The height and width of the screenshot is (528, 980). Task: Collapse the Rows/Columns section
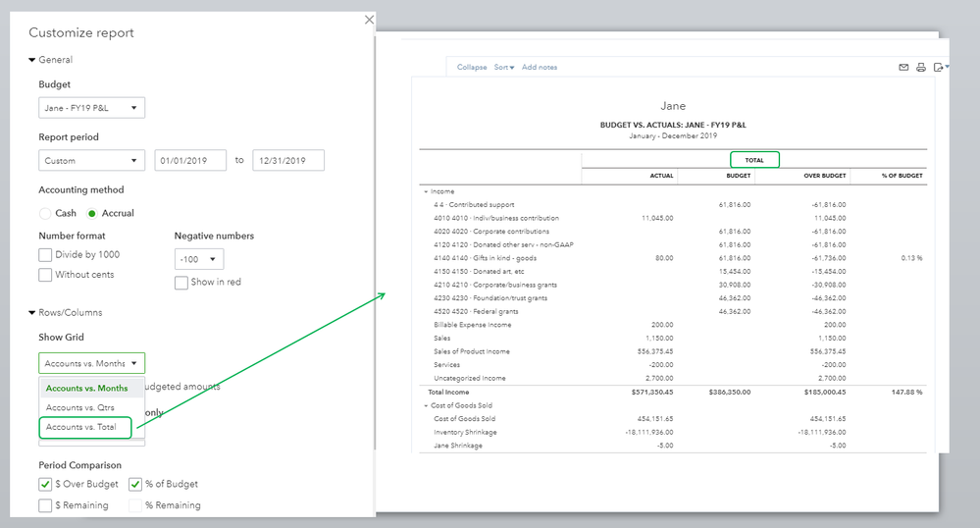[31, 313]
